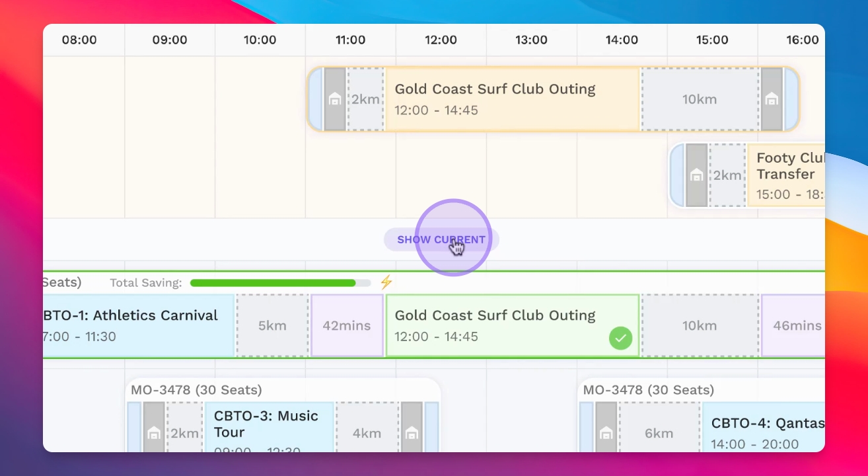Open the top-row Gold Coast Surf Club Outing card
This screenshot has height=476, width=868.
pyautogui.click(x=513, y=99)
